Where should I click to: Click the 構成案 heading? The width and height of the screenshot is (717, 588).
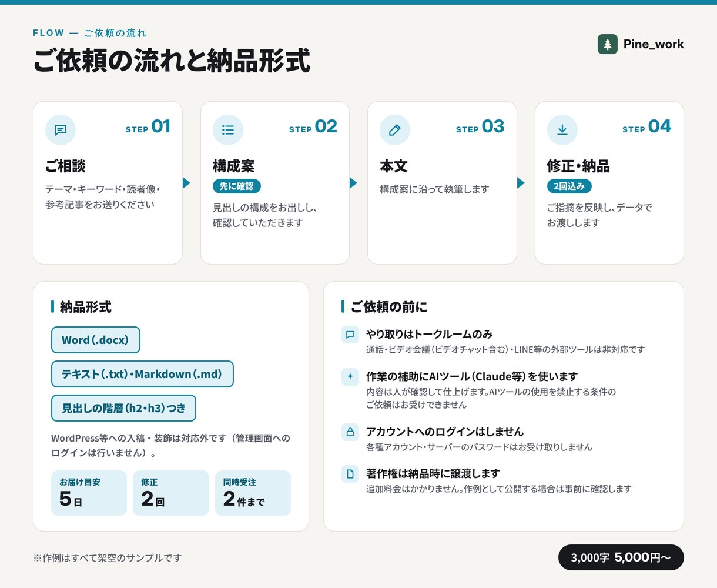233,166
